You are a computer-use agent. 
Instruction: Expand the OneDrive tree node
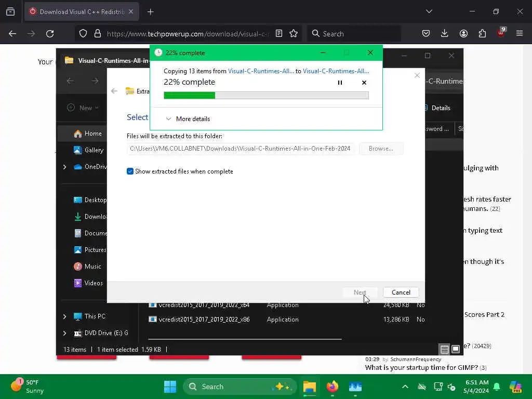pos(64,167)
